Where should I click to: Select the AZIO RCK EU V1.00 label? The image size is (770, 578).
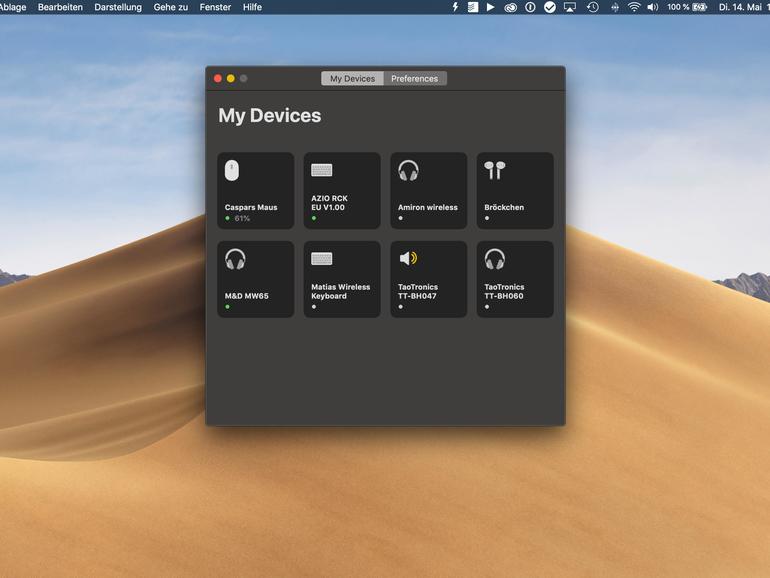click(x=329, y=203)
